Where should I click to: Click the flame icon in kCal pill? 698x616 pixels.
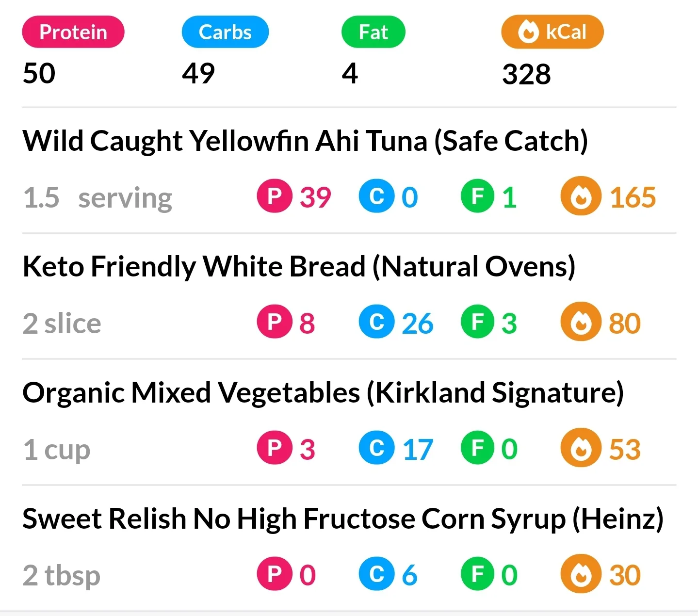[528, 32]
